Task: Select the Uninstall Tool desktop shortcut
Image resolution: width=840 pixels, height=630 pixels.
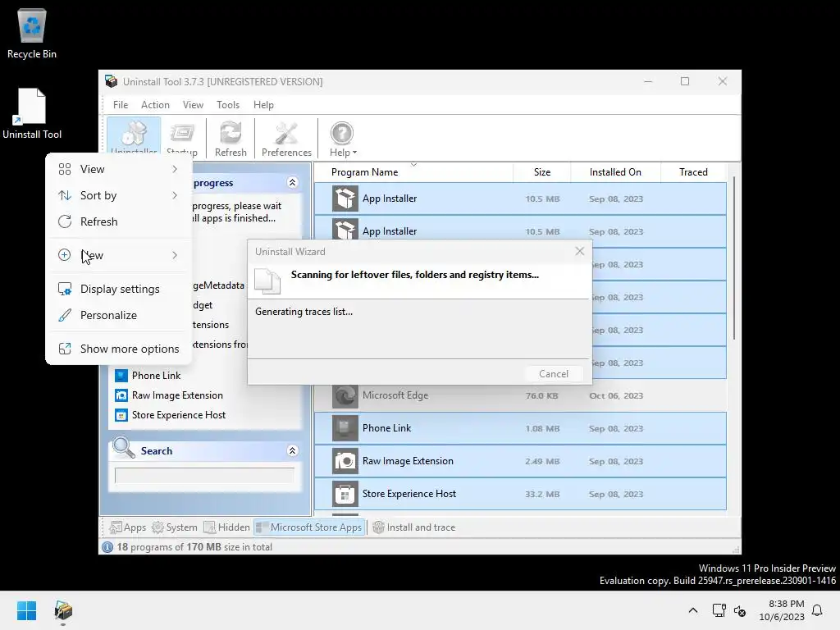Action: click(32, 113)
